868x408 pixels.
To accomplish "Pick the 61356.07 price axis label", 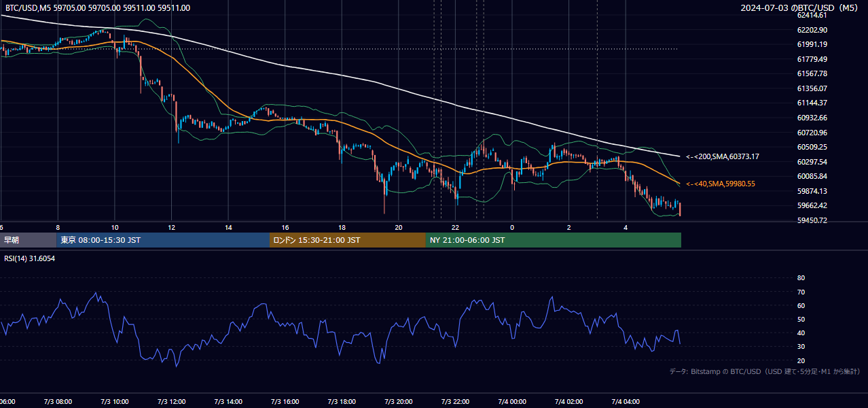I will [813, 88].
